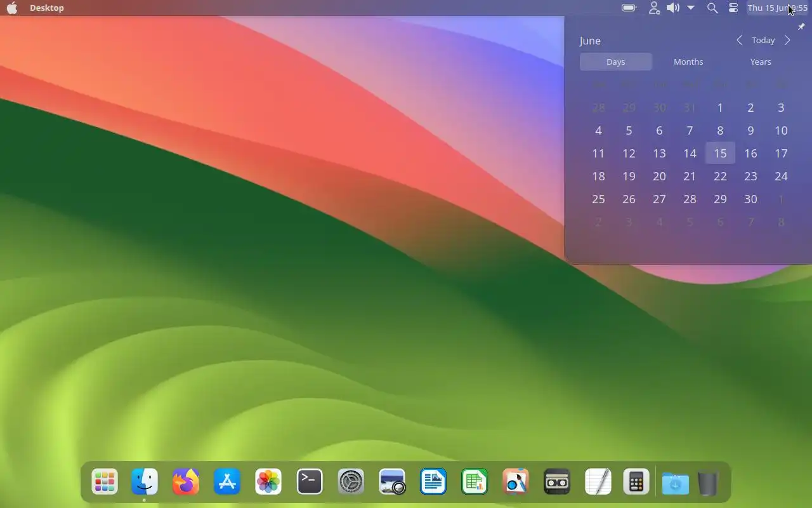
Task: Select day 26 in calendar
Action: (x=629, y=199)
